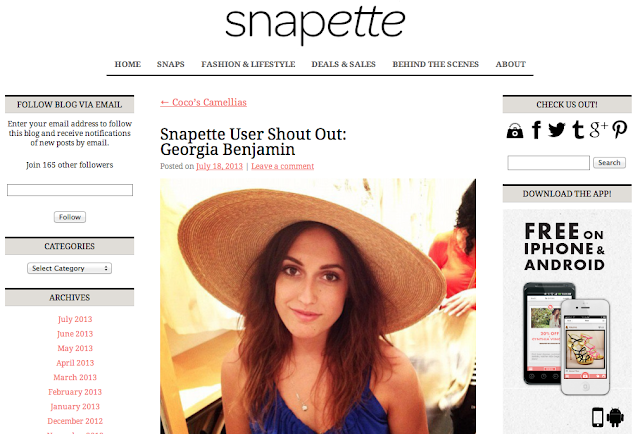Open the June 2013 archive
The height and width of the screenshot is (434, 640).
pos(75,334)
